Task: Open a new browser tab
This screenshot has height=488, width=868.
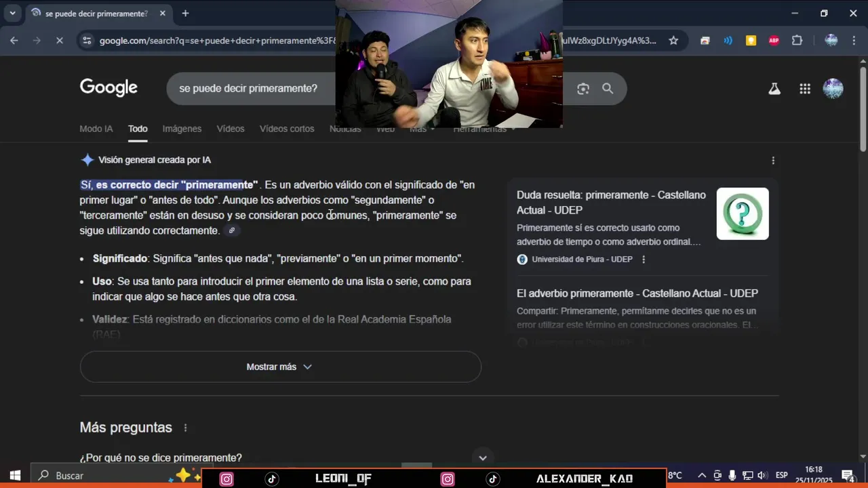Action: click(185, 13)
